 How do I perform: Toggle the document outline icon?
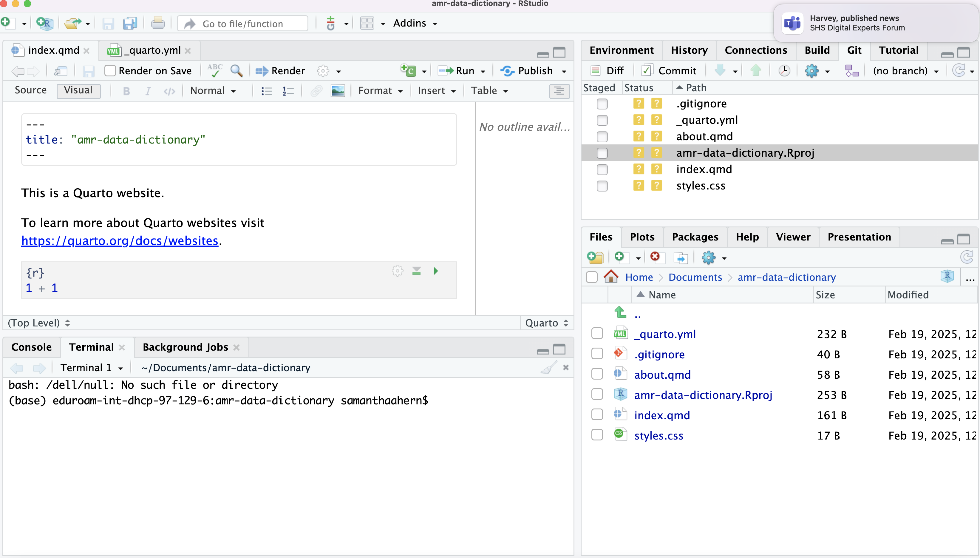pyautogui.click(x=559, y=91)
